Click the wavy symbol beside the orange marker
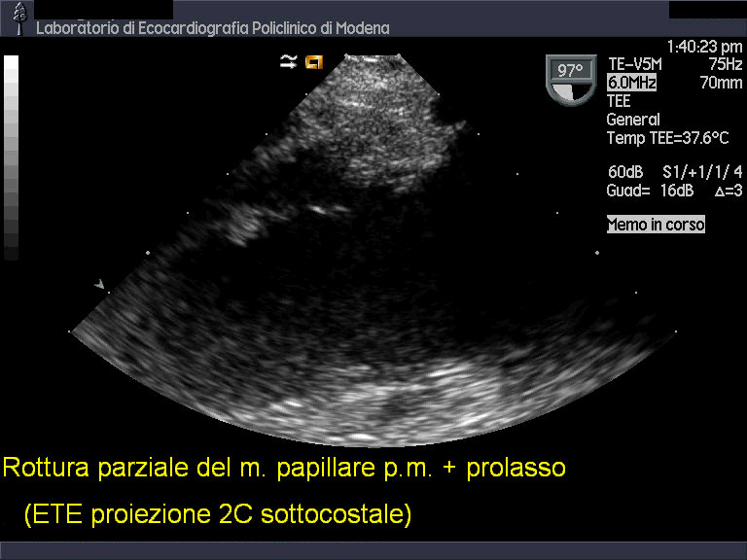747x560 pixels. point(288,62)
